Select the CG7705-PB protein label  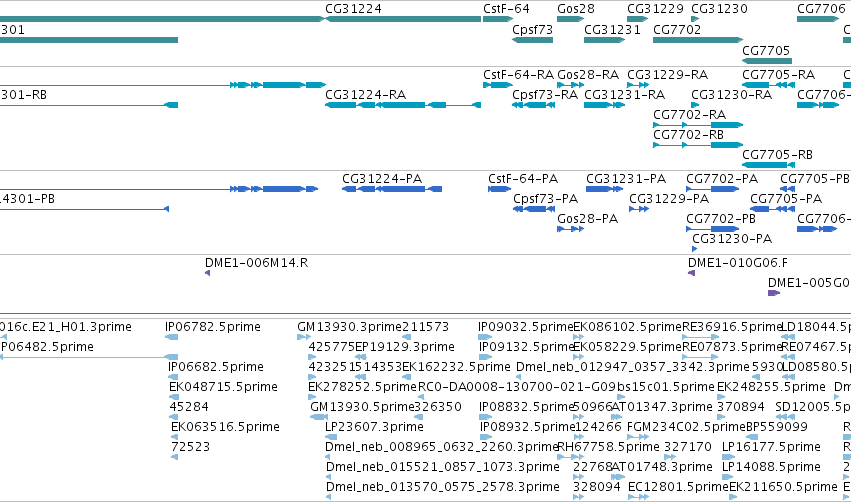815,179
